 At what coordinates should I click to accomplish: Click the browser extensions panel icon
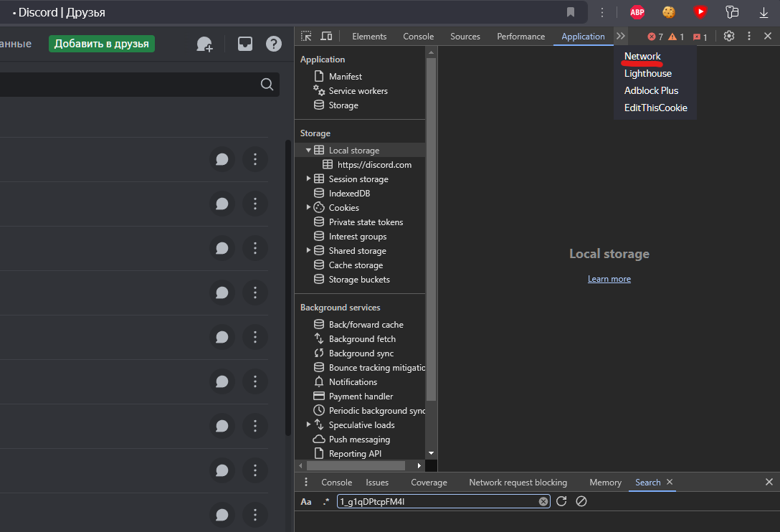(x=732, y=12)
